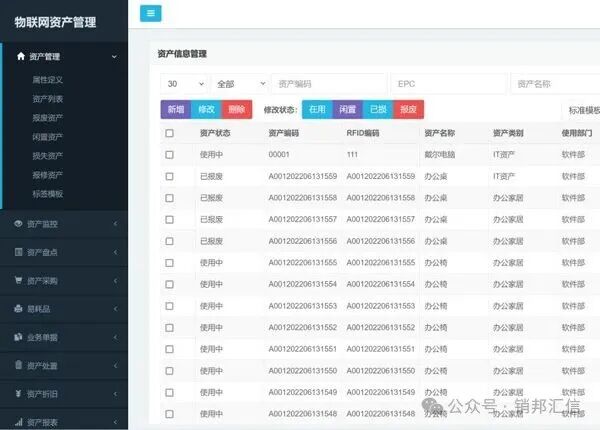Toggle the hamburger menu button
The height and width of the screenshot is (430, 600).
[x=151, y=13]
